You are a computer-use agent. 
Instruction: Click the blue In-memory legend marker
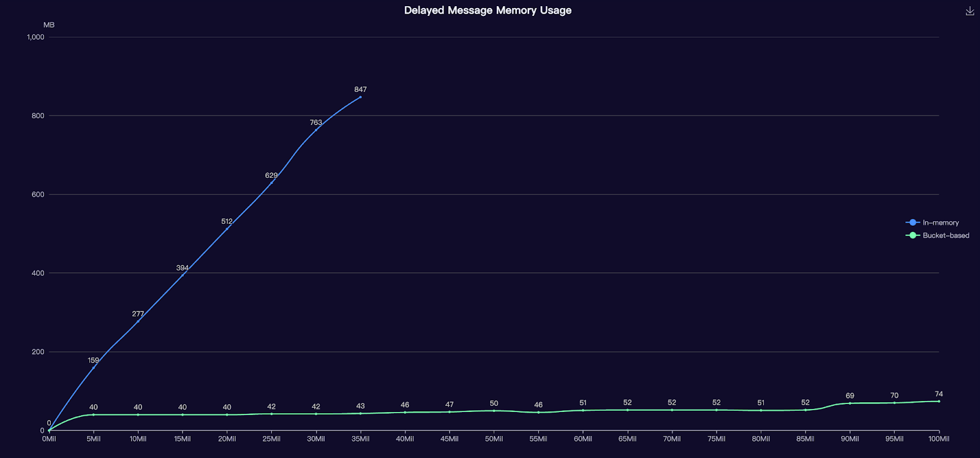pyautogui.click(x=913, y=223)
